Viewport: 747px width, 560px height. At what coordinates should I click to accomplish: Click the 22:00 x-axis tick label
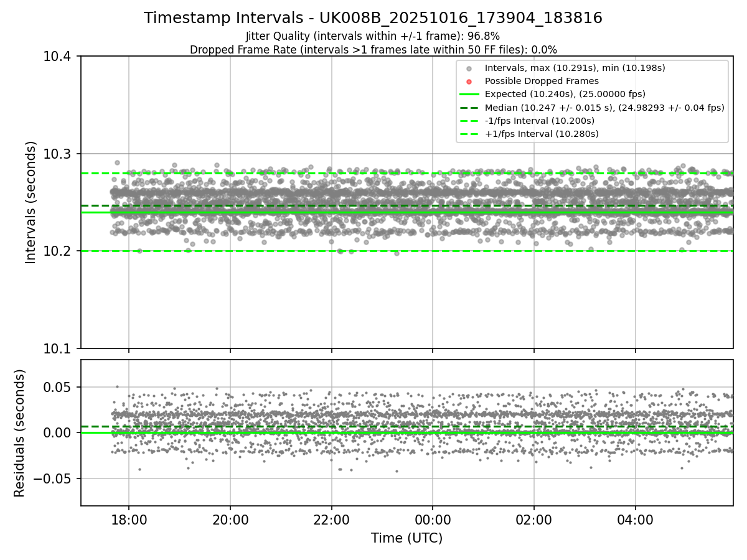click(331, 519)
